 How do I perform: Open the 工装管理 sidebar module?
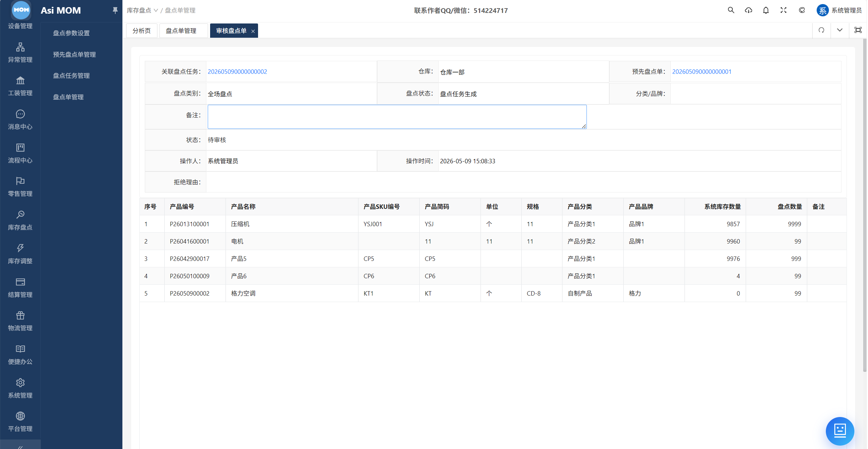(20, 86)
